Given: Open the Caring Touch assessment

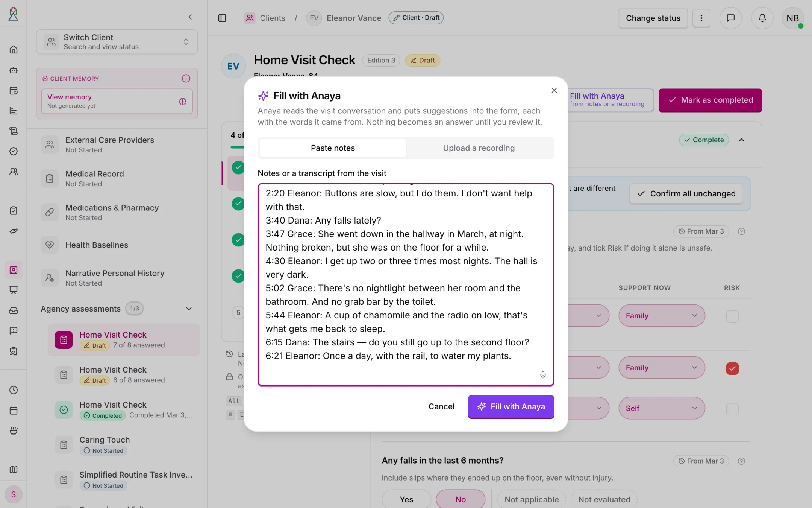Looking at the screenshot, I should (124, 445).
